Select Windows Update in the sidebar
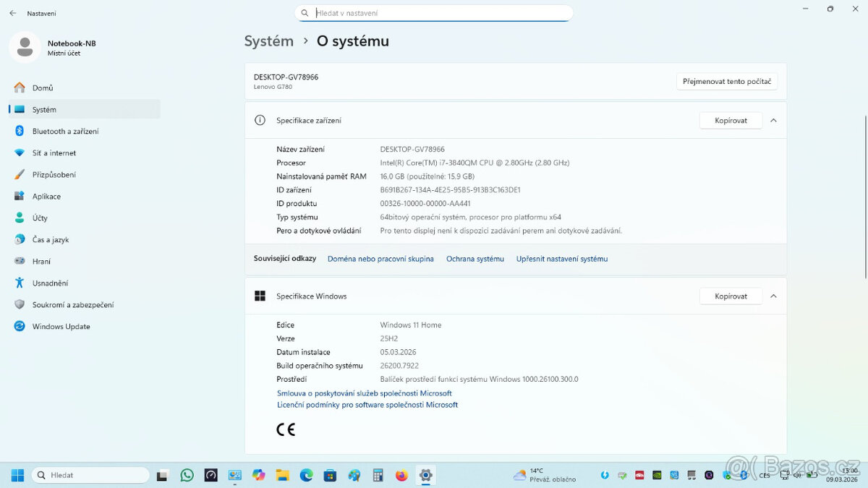The height and width of the screenshot is (488, 868). coord(59,326)
